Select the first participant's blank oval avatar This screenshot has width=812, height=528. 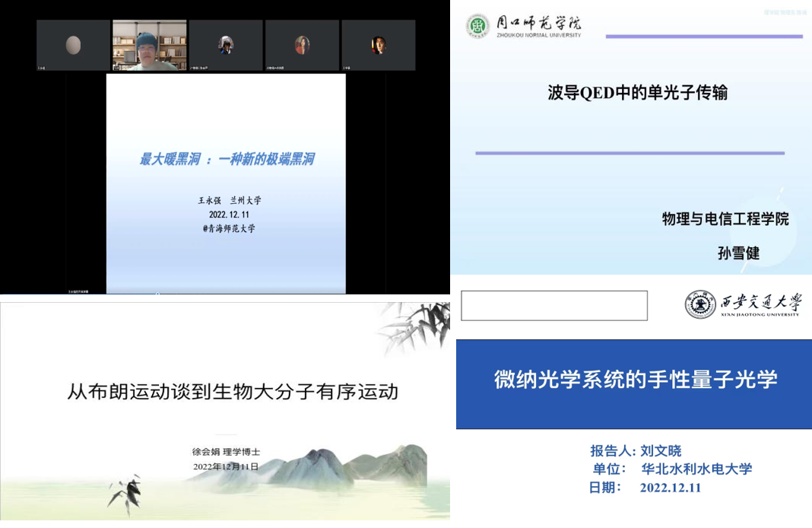pyautogui.click(x=74, y=45)
